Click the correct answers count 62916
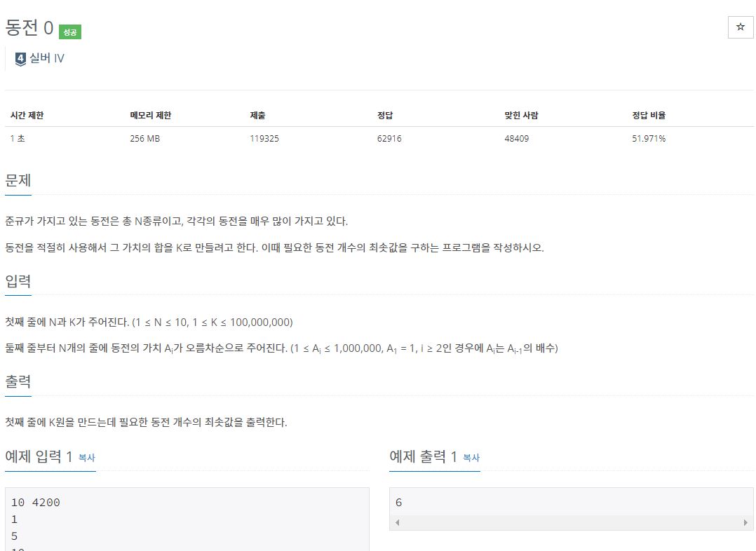This screenshot has height=551, width=756. click(389, 138)
